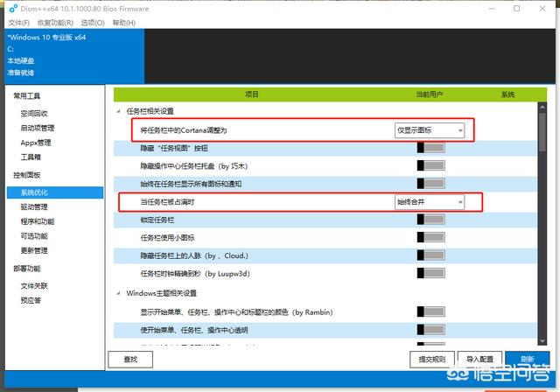
Task: Toggle 锁定任务栏 switch
Action: pyautogui.click(x=430, y=220)
